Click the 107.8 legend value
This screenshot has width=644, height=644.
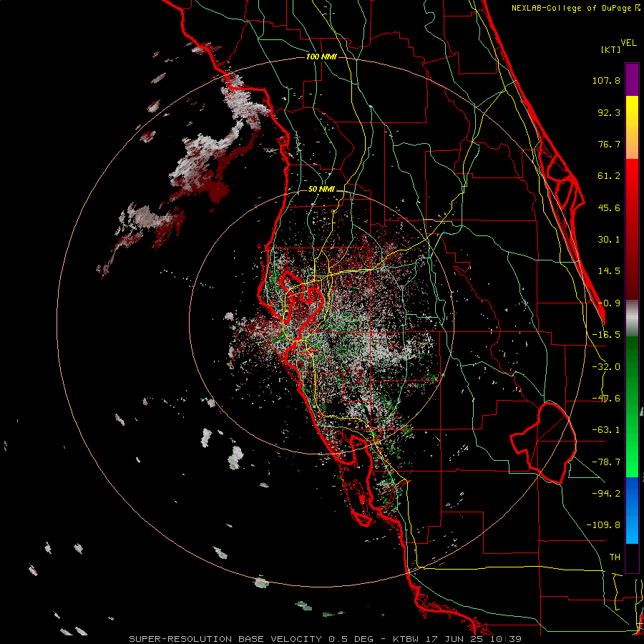pyautogui.click(x=606, y=80)
